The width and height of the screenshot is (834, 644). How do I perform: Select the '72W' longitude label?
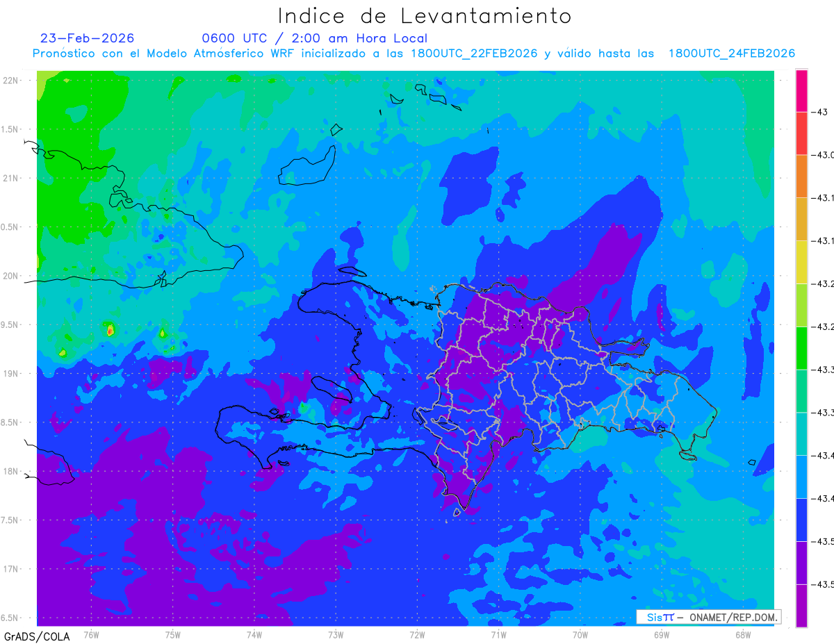(x=417, y=635)
